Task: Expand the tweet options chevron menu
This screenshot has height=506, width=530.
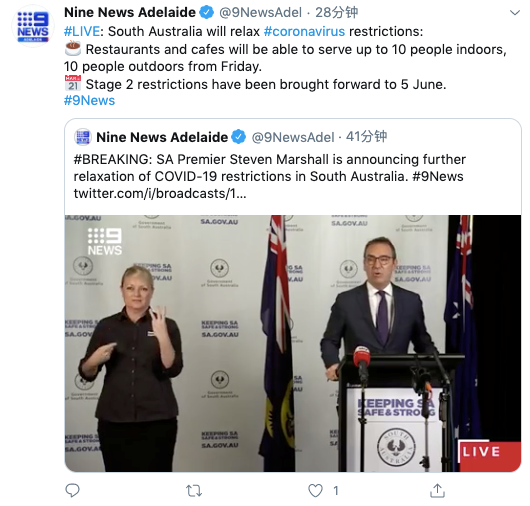Action: coord(515,13)
